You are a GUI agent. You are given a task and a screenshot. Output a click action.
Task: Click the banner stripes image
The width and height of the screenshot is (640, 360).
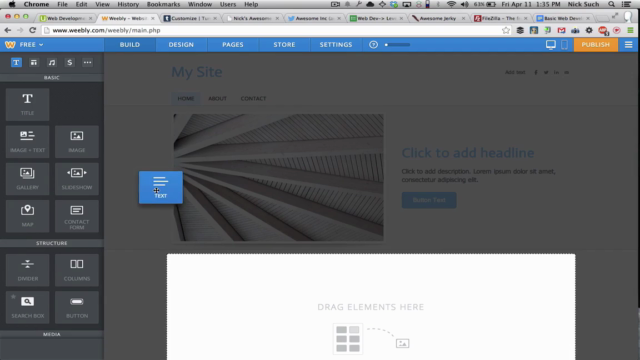[x=278, y=177]
